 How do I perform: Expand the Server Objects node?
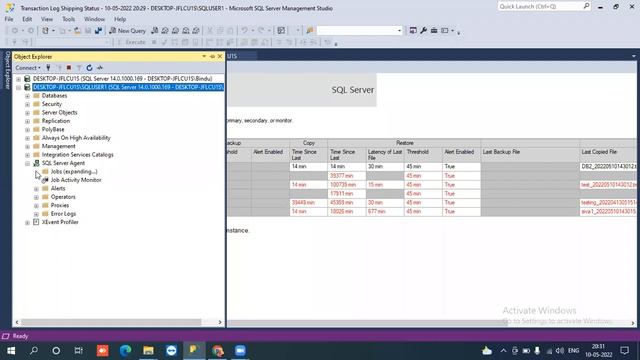tap(27, 113)
